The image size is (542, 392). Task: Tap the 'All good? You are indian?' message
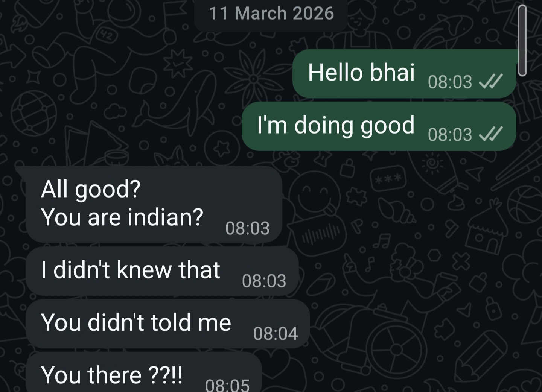(154, 204)
